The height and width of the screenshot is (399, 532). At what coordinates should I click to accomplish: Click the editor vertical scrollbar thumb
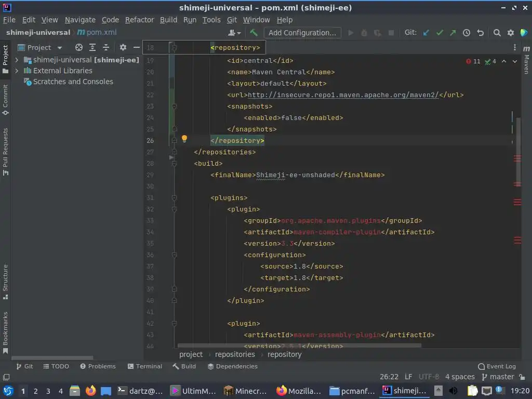518,151
